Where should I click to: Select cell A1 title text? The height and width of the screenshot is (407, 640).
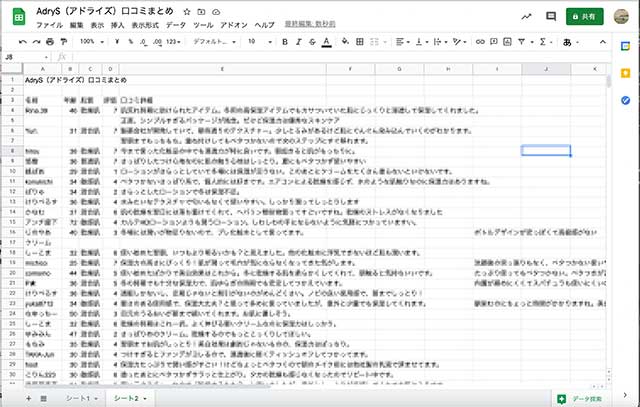(x=76, y=80)
